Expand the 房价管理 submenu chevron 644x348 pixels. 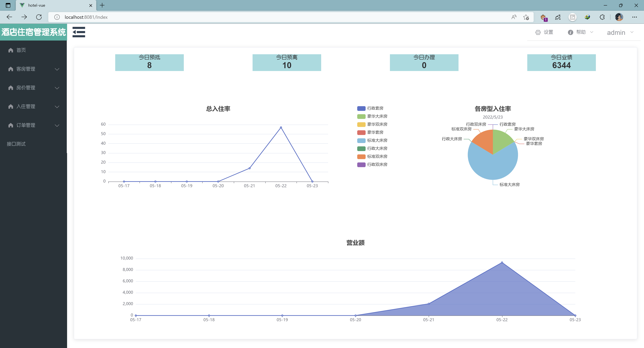57,88
